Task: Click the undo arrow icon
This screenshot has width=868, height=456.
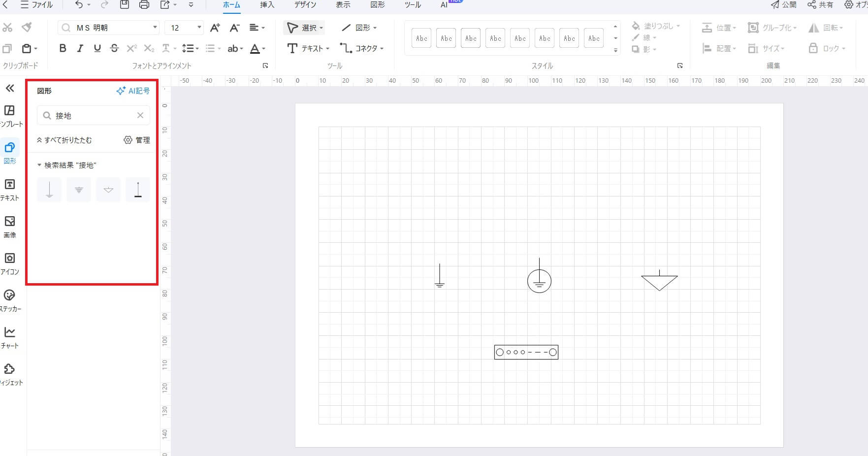Action: click(x=79, y=5)
